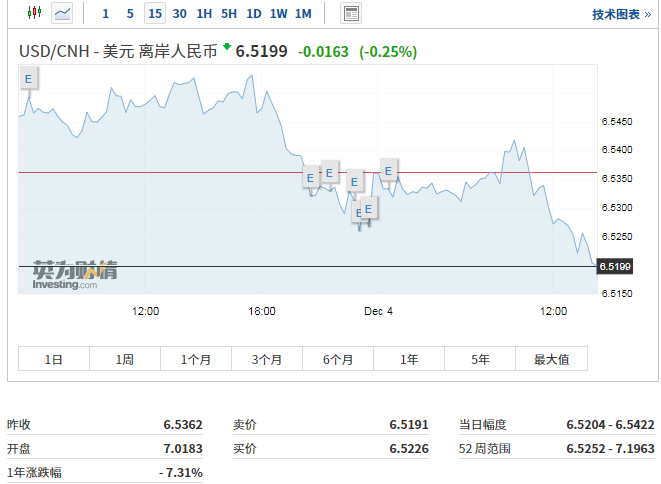Set chart interval to 1D
Image resolution: width=661 pixels, height=484 pixels.
(x=254, y=14)
